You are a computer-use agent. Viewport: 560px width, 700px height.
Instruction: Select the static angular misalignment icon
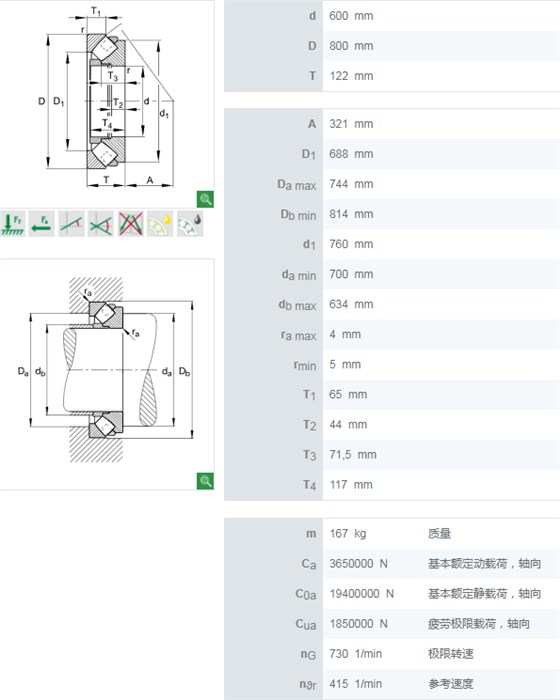(x=71, y=224)
